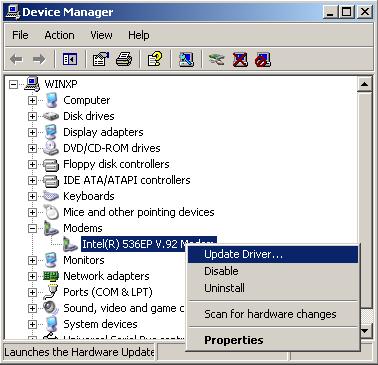
Task: Expand the Display adapters node
Action: 32,132
